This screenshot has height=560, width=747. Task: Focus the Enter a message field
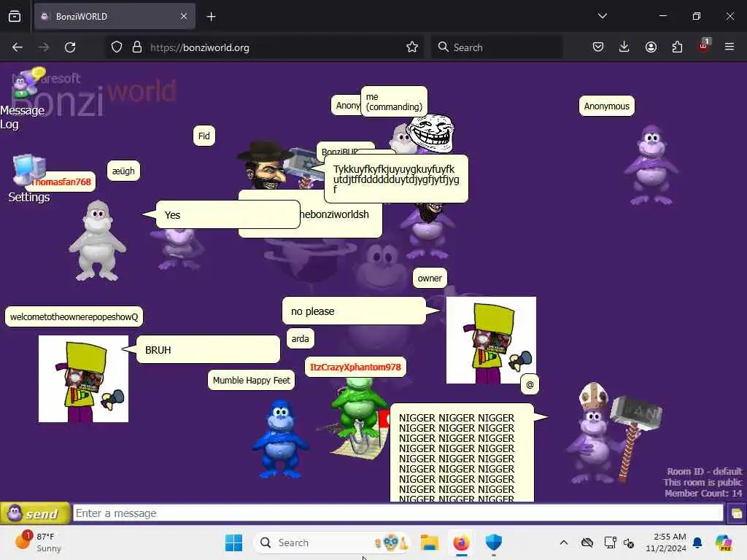398,513
